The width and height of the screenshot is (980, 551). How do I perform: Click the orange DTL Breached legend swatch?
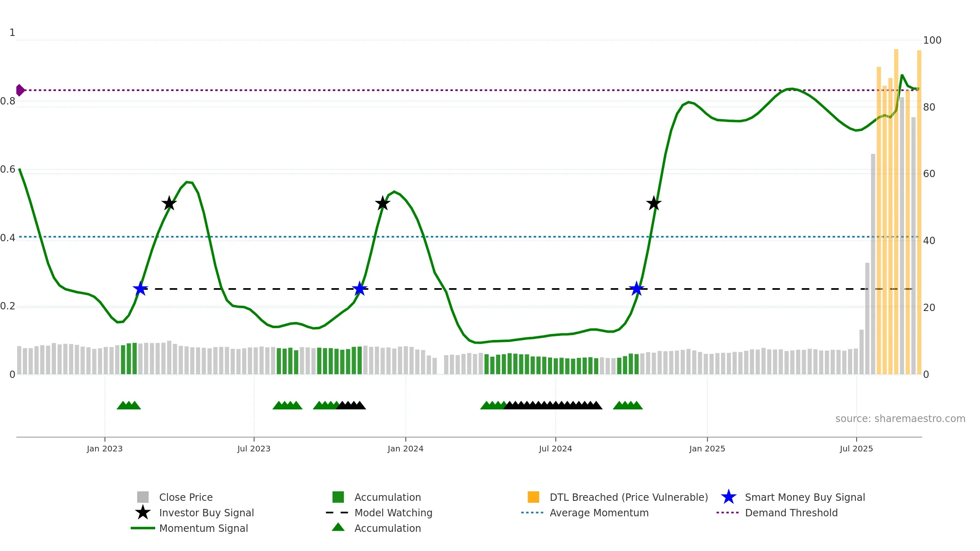(533, 497)
